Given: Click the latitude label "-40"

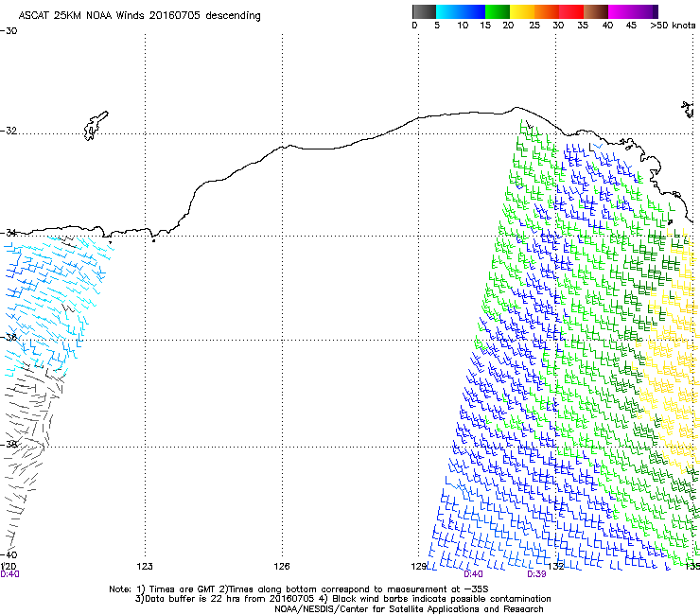Looking at the screenshot, I should 9,554.
